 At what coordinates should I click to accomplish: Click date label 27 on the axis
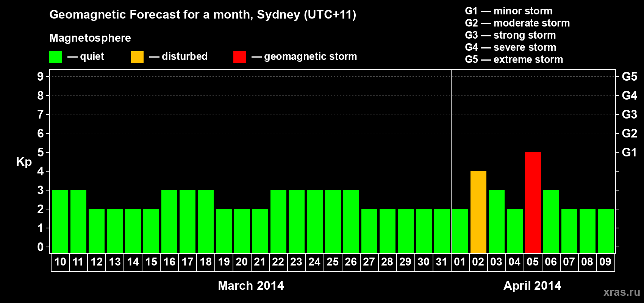pos(369,262)
